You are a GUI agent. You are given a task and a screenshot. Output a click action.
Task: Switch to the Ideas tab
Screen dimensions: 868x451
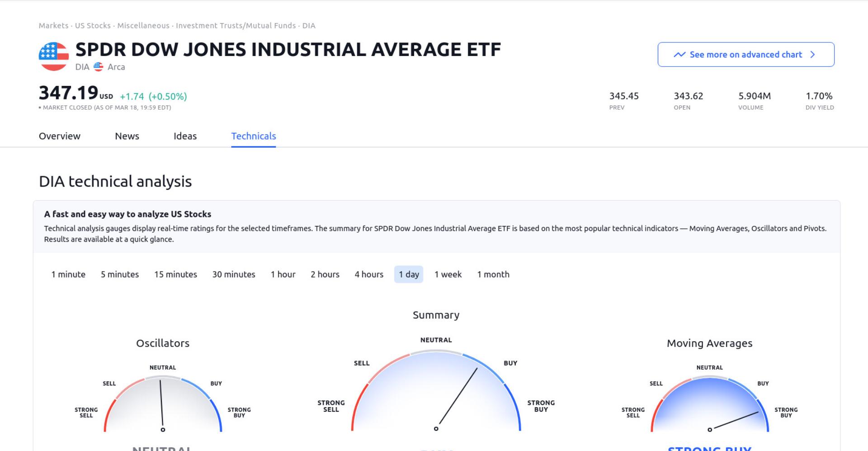click(x=185, y=136)
